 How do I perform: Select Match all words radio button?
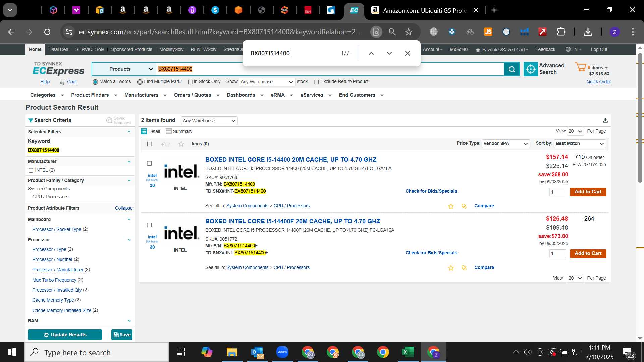[95, 82]
